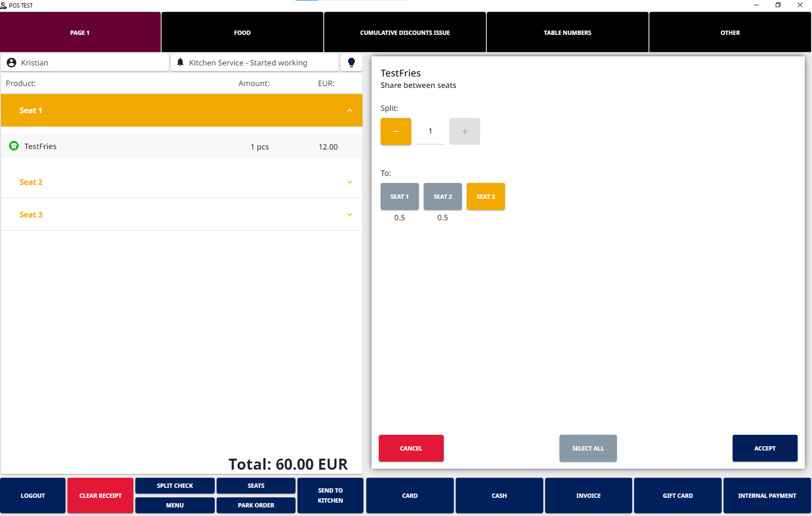Click the Split value input field
The height and width of the screenshot is (516, 812).
(x=430, y=131)
